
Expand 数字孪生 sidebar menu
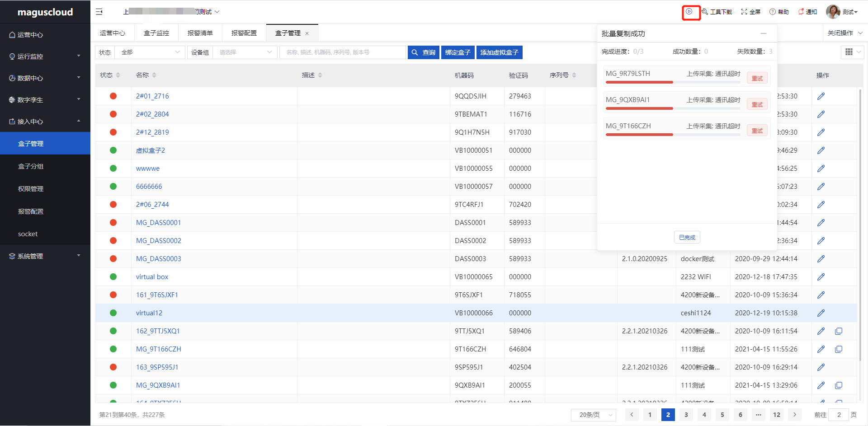coord(45,100)
